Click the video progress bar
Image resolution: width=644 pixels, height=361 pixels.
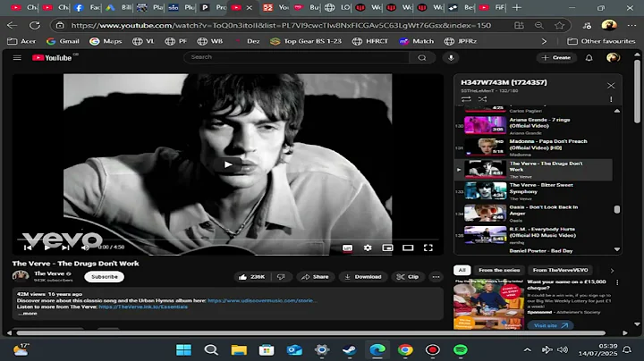228,239
